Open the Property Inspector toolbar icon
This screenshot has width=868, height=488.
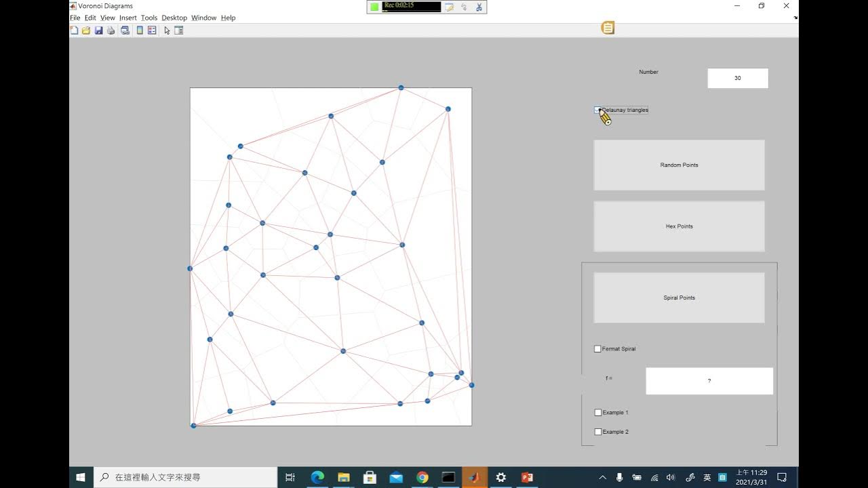(x=179, y=30)
